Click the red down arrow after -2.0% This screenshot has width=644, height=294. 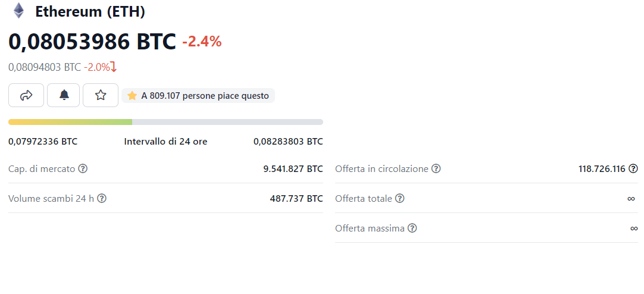(x=114, y=67)
